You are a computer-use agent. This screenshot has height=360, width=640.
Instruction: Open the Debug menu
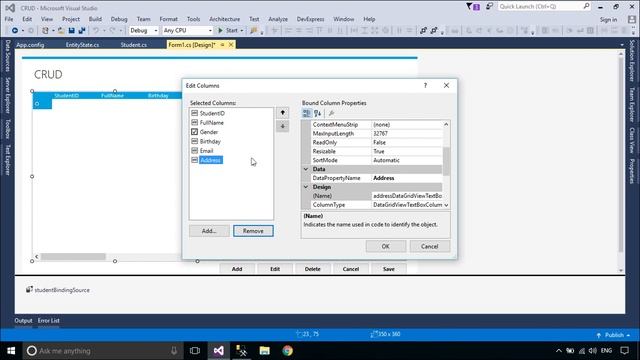[x=119, y=19]
